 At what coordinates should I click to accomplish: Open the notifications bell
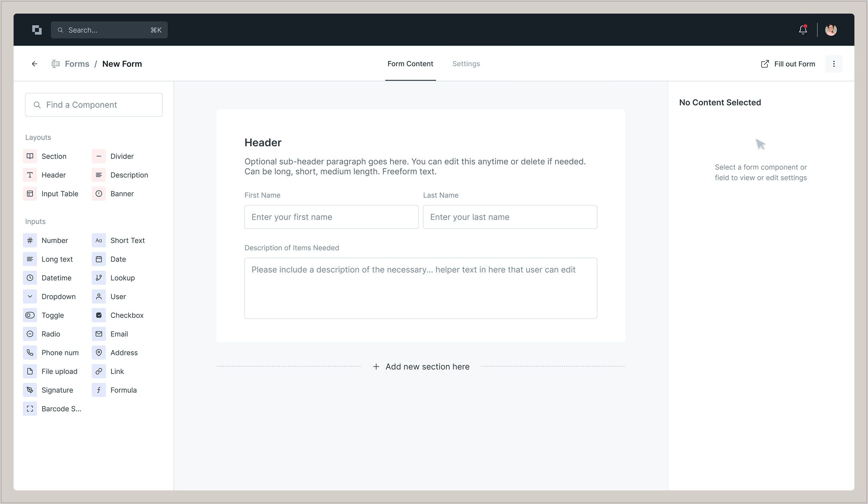coord(803,30)
